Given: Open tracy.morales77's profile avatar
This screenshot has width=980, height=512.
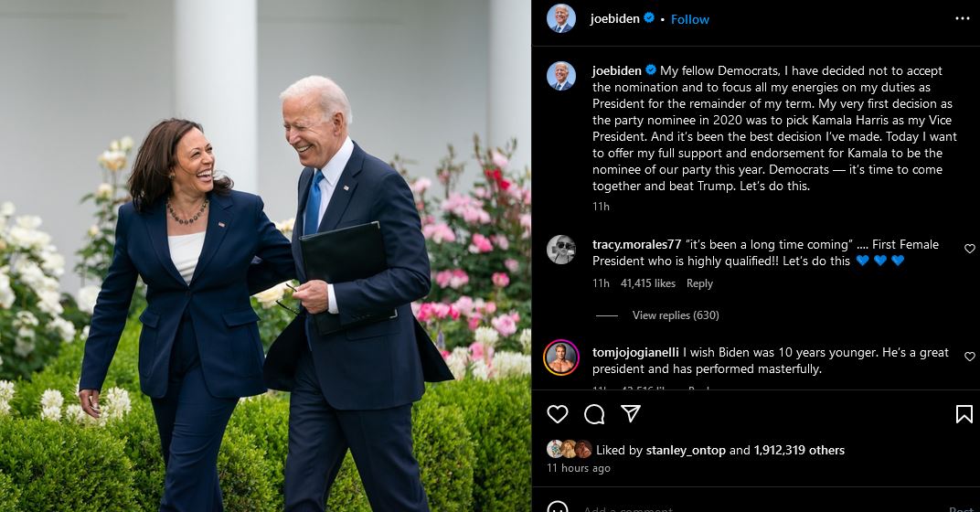Looking at the screenshot, I should pos(561,250).
